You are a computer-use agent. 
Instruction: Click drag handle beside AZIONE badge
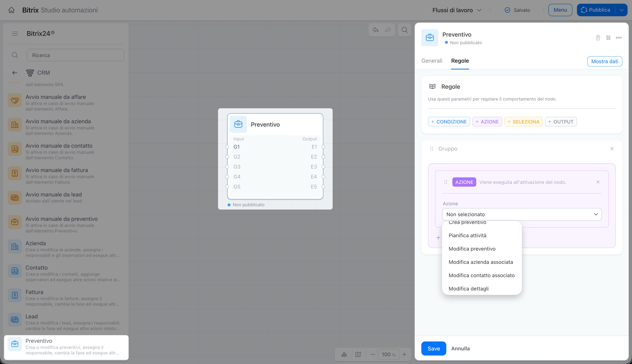pyautogui.click(x=446, y=182)
